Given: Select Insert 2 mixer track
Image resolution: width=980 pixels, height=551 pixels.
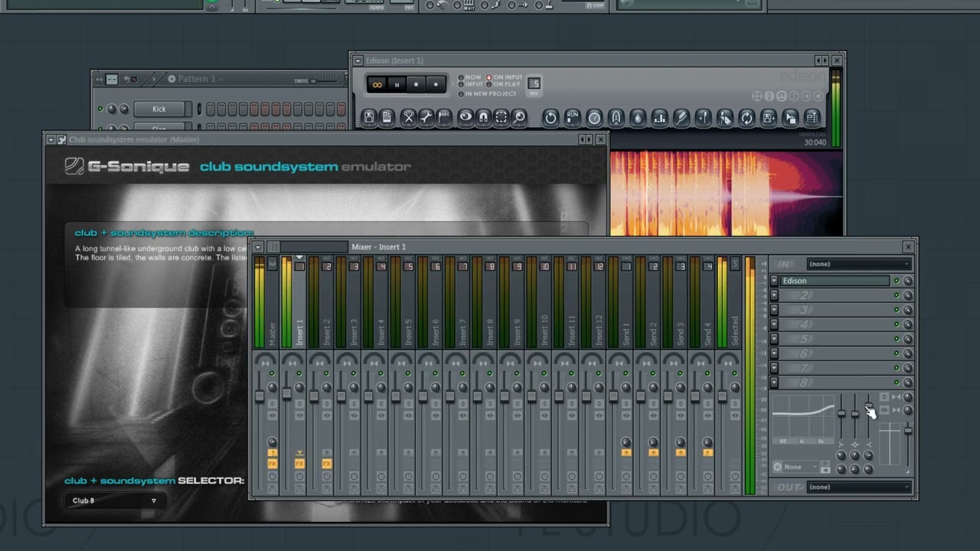Looking at the screenshot, I should [x=327, y=333].
